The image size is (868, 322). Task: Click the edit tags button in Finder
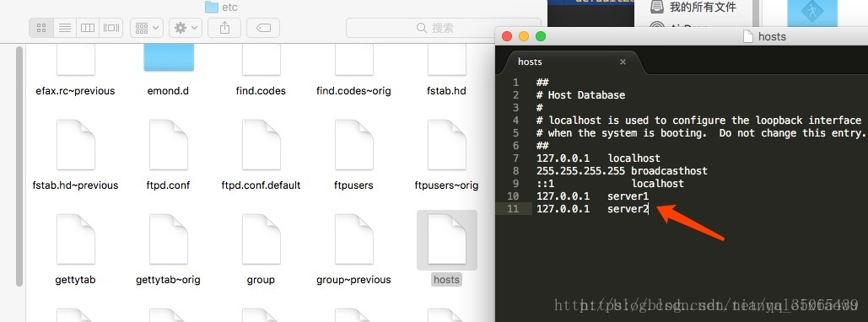pos(263,28)
